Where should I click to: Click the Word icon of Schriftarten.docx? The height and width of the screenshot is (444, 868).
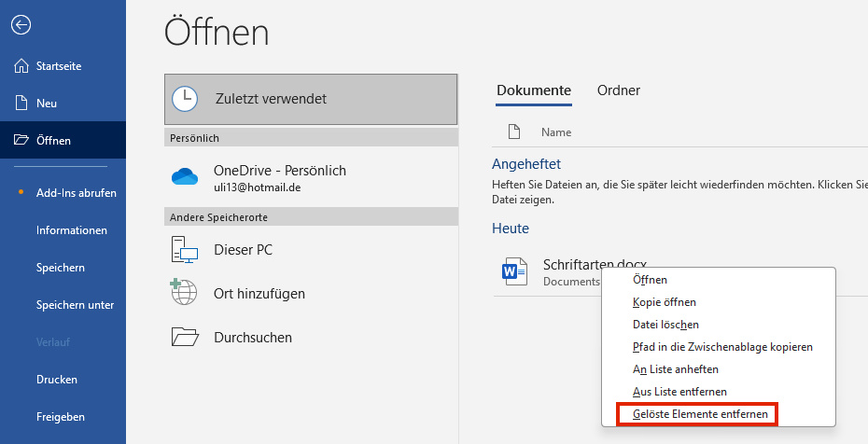click(x=514, y=271)
